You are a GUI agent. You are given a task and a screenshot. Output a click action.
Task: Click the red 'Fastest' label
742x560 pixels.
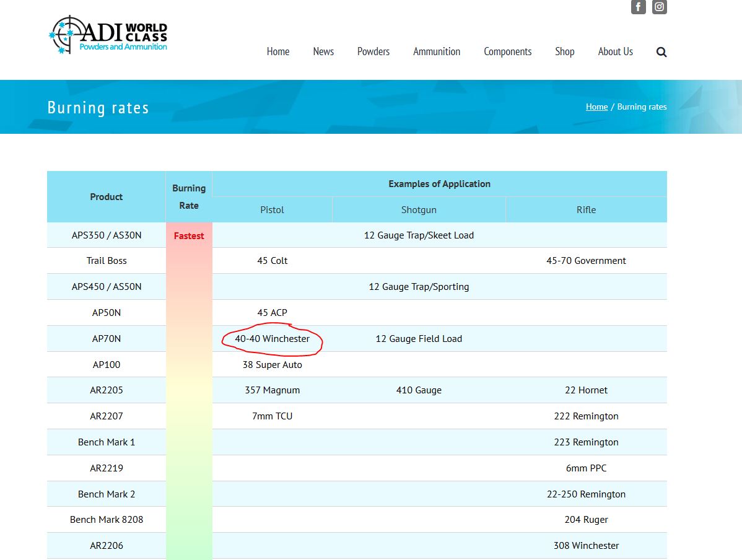pos(189,236)
